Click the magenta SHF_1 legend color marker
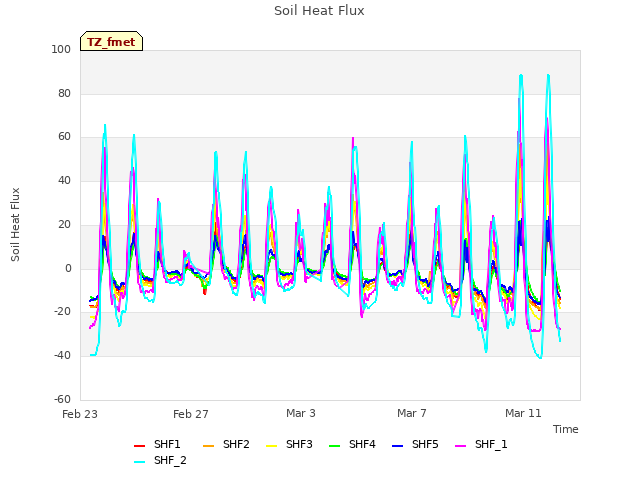 point(460,446)
